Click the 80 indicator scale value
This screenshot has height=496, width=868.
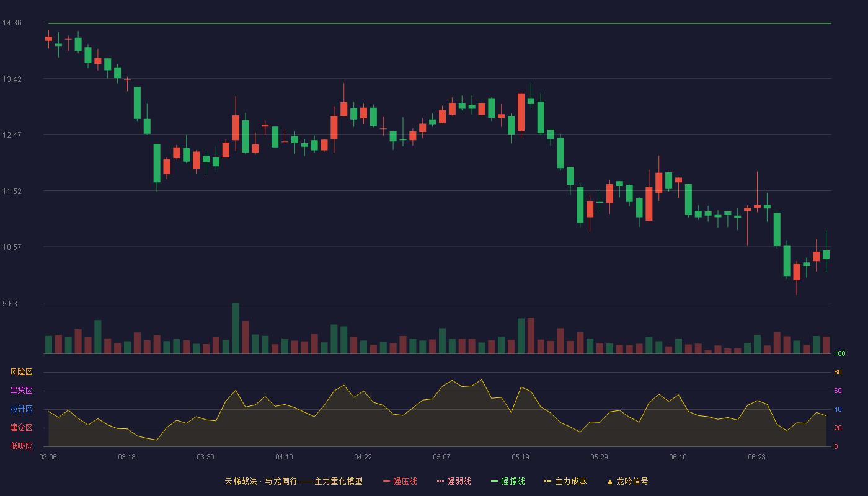pyautogui.click(x=838, y=372)
